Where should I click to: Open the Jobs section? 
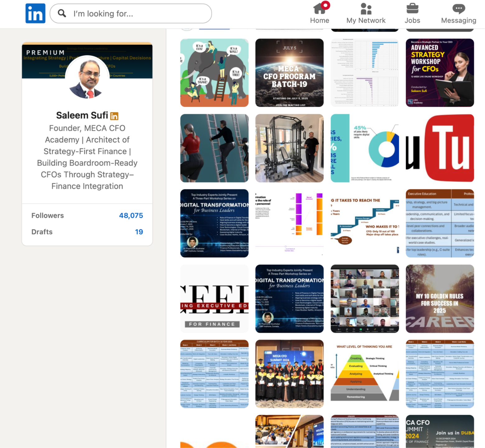point(412,13)
